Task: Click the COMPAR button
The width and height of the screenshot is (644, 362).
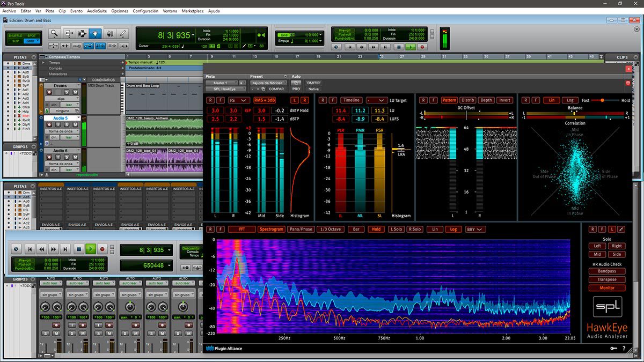Action: [x=277, y=89]
